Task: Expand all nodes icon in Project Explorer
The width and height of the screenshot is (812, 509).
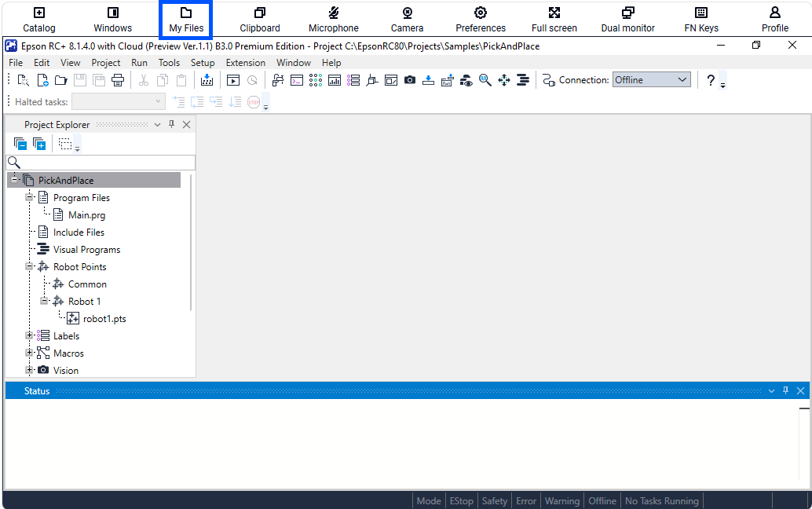Action: pos(38,144)
